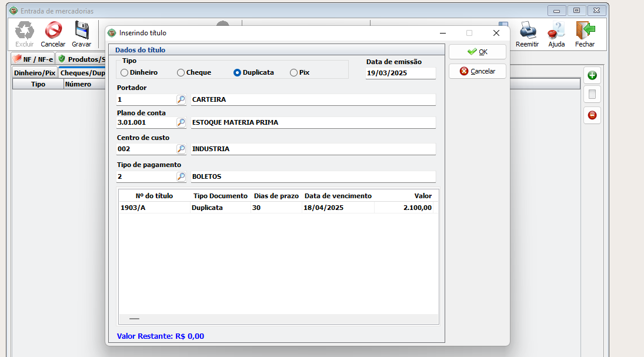Open Centro de custo lookup

click(x=181, y=149)
